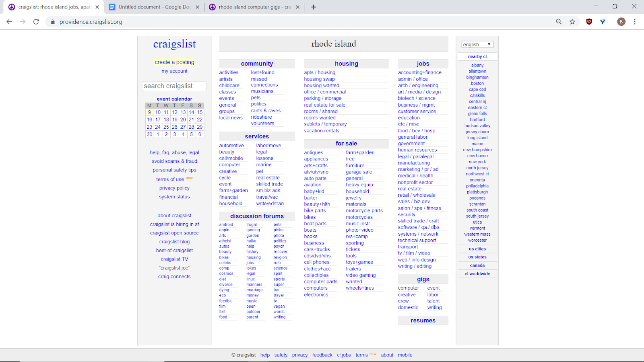644x362 pixels.
Task: Expand the cl worldwide list
Action: click(x=477, y=274)
